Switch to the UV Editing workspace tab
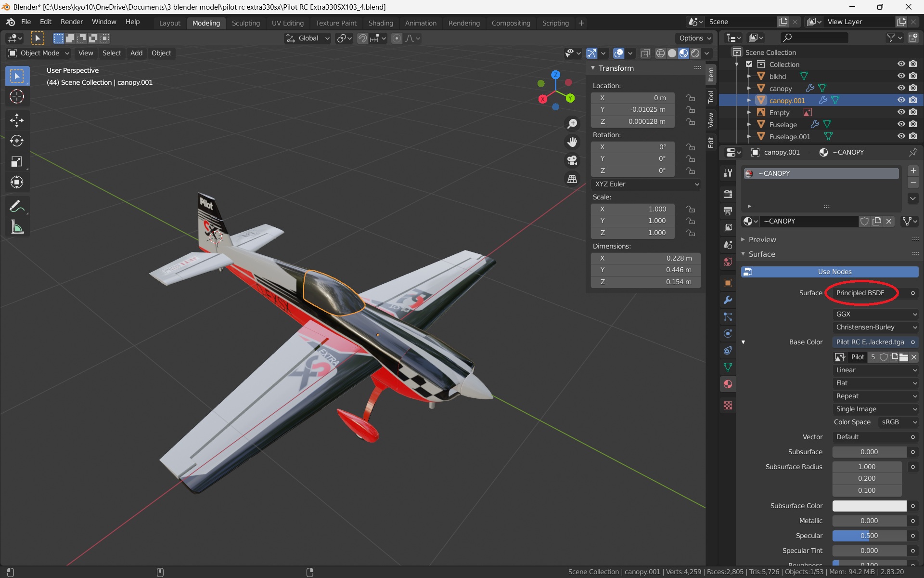 pyautogui.click(x=287, y=23)
